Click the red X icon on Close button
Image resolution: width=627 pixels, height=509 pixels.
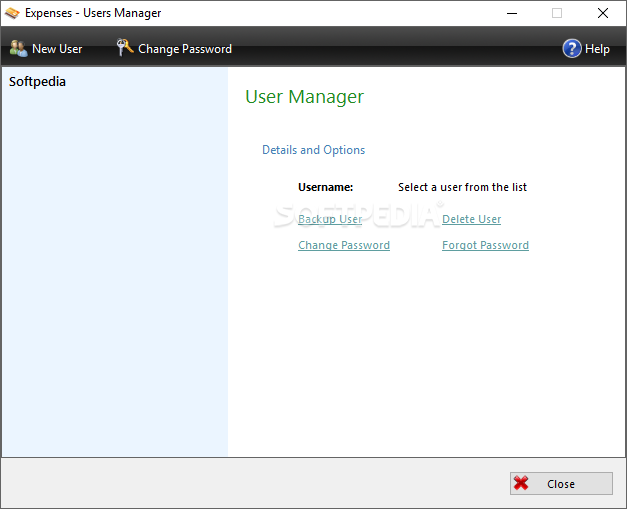click(x=521, y=483)
